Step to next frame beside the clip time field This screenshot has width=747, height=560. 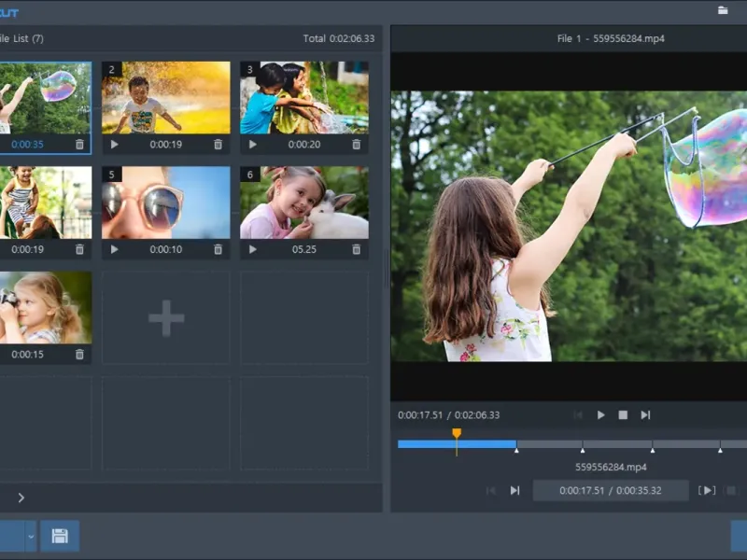(x=515, y=491)
